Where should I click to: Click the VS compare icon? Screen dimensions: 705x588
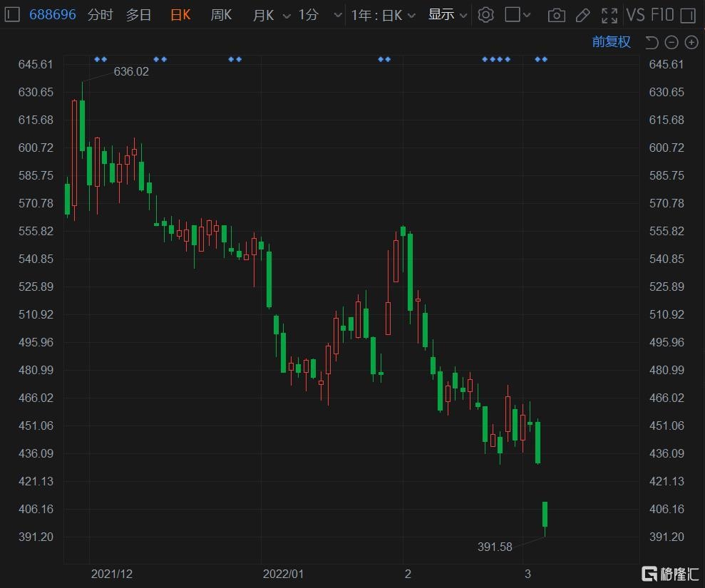pyautogui.click(x=634, y=15)
